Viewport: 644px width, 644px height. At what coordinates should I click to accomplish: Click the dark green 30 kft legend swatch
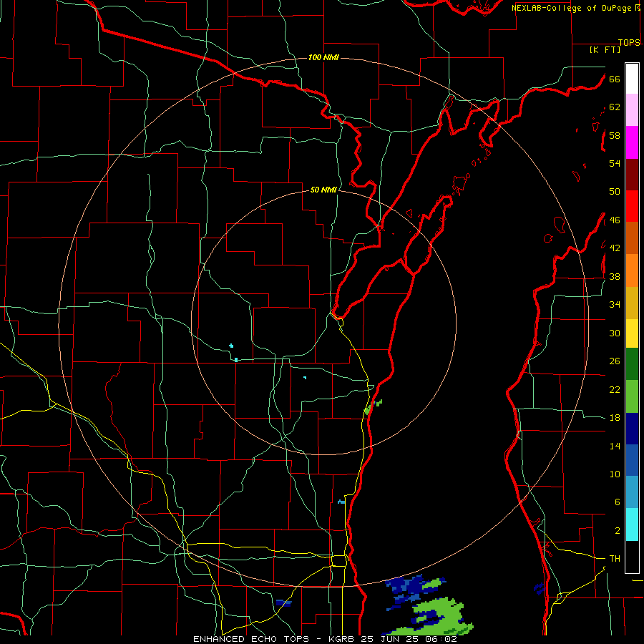pyautogui.click(x=632, y=364)
